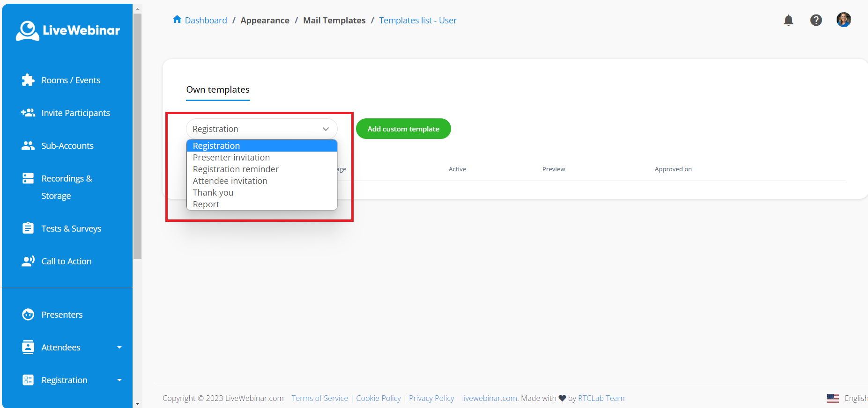Click the user profile avatar
The width and height of the screenshot is (868, 408).
(843, 20)
